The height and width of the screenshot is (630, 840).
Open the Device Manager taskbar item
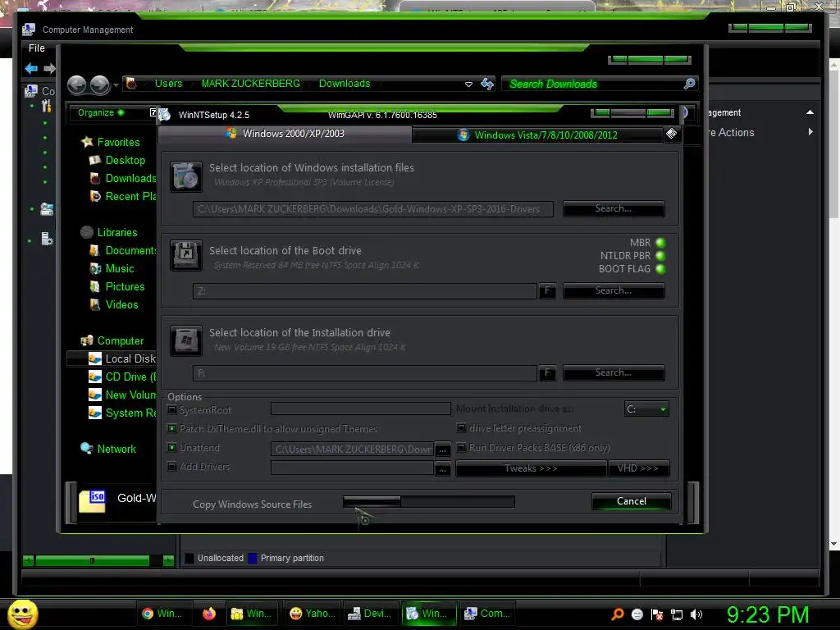(x=370, y=614)
